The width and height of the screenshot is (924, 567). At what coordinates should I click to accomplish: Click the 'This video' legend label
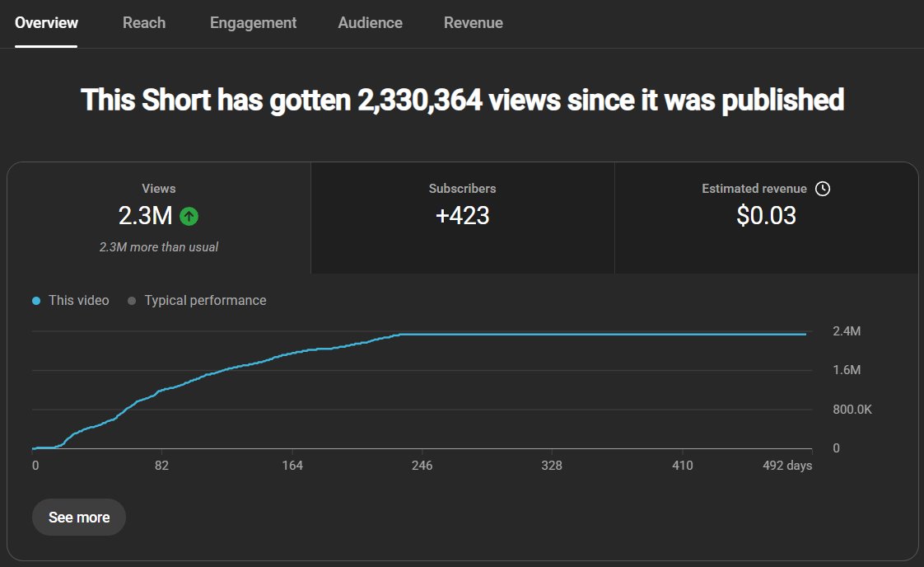(x=78, y=300)
